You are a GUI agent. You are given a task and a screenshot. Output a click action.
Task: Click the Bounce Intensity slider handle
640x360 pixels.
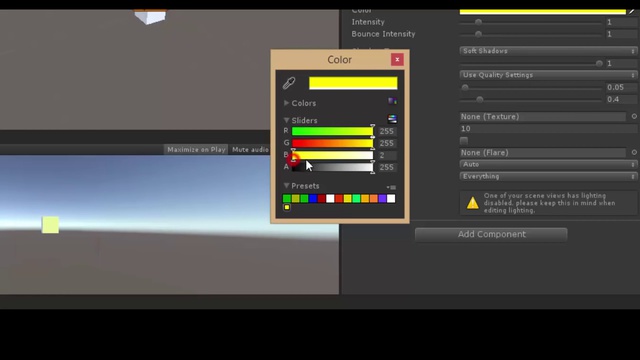(x=478, y=34)
